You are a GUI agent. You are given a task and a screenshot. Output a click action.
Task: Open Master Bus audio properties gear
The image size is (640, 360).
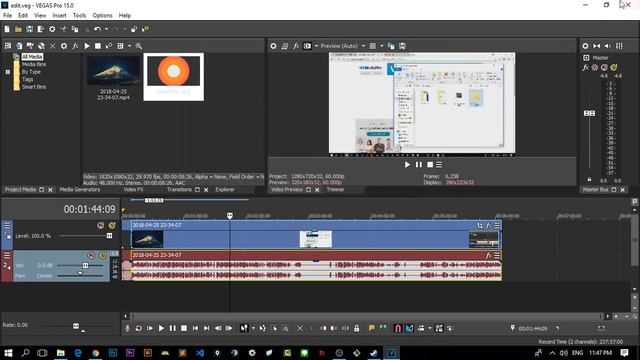585,46
